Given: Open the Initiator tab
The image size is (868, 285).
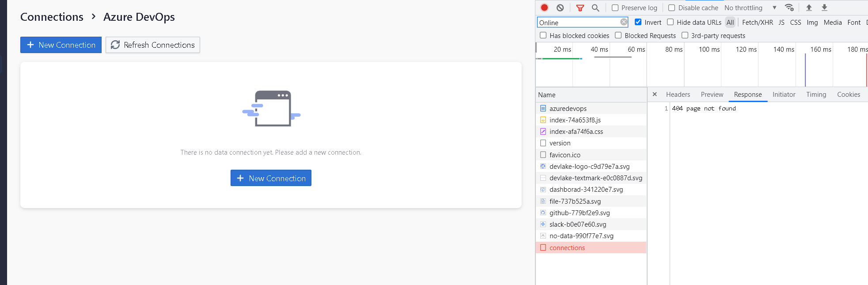Looking at the screenshot, I should [784, 95].
